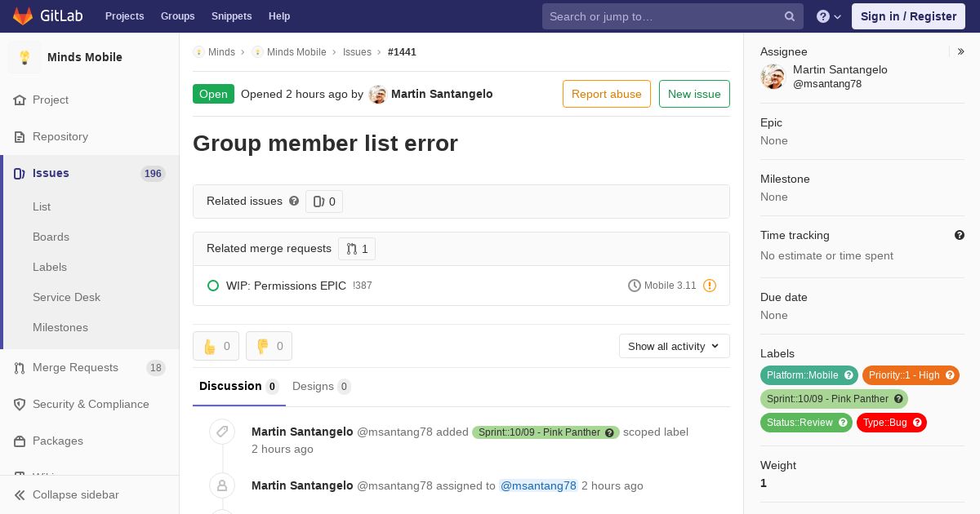Viewport: 980px width, 514px height.
Task: Go to issues List
Action: tap(42, 206)
